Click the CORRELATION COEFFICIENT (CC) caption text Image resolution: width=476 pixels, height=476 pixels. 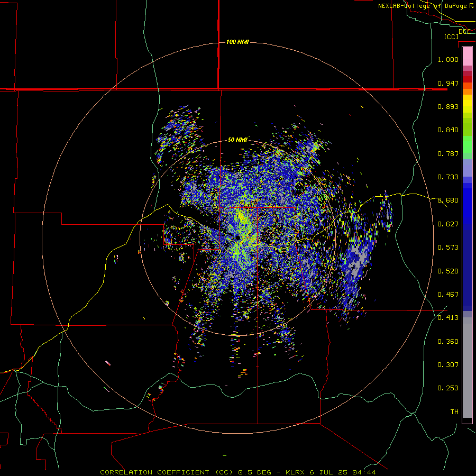point(167,472)
